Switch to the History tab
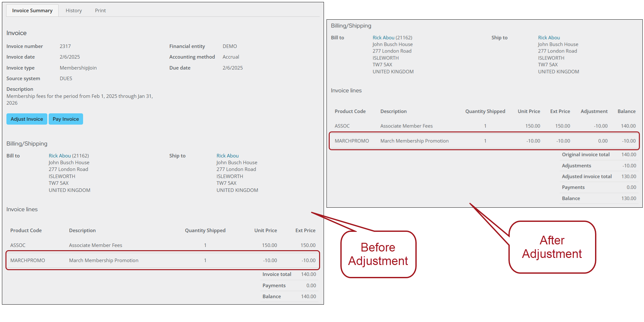Viewport: 644px width, 322px height. click(x=74, y=11)
